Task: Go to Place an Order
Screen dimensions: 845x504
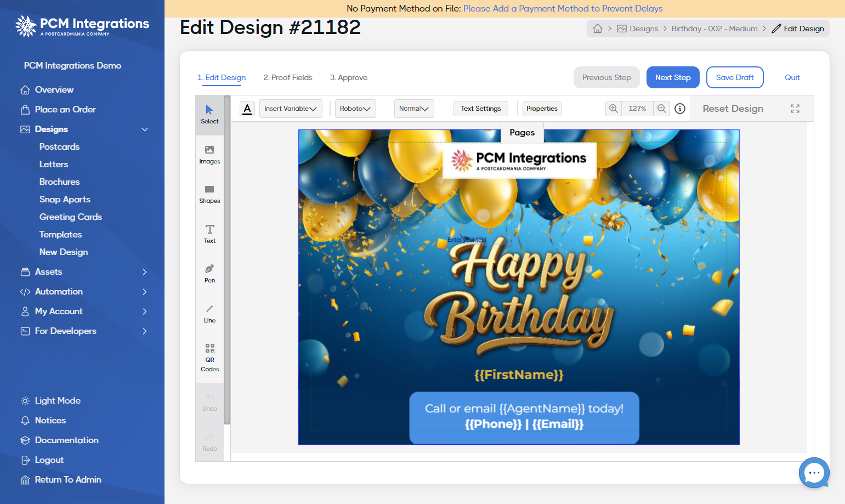Action: [65, 109]
